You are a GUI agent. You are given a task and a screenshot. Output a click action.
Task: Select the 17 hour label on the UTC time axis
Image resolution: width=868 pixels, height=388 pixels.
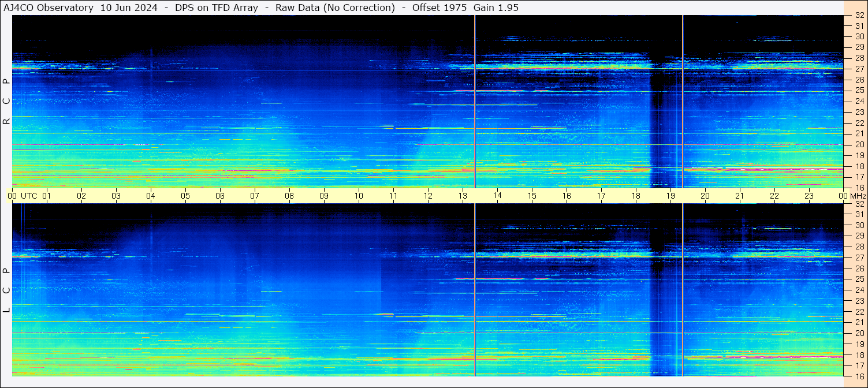(601, 196)
